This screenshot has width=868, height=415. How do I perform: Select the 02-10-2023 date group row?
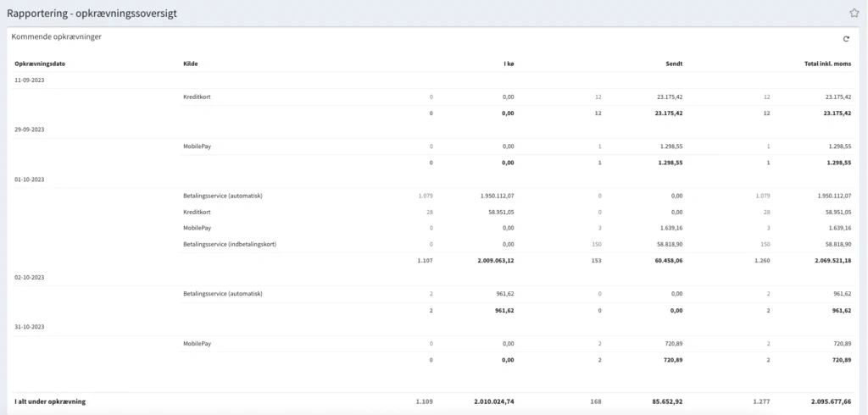tap(30, 277)
